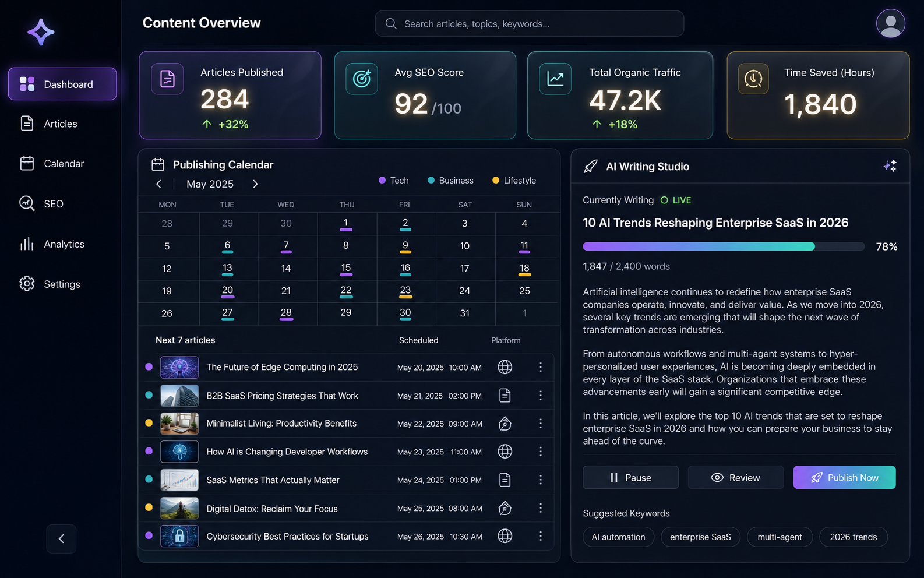Select May 9 on the calendar
The image size is (924, 578).
pyautogui.click(x=405, y=246)
